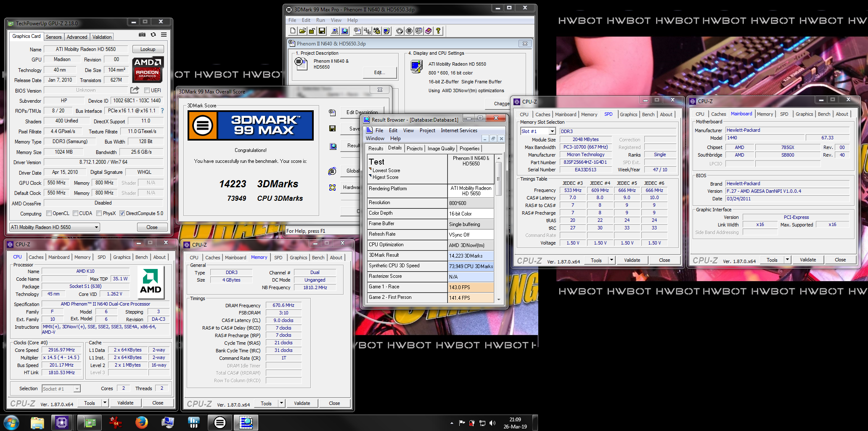Click scroll down arrow in Result Browser
This screenshot has width=868, height=431.
pos(499,299)
